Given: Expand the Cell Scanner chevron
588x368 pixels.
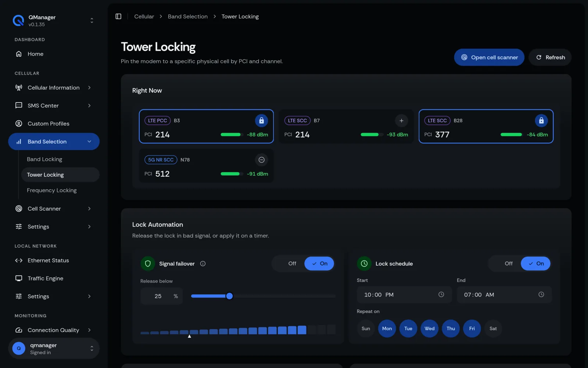Looking at the screenshot, I should (x=89, y=209).
